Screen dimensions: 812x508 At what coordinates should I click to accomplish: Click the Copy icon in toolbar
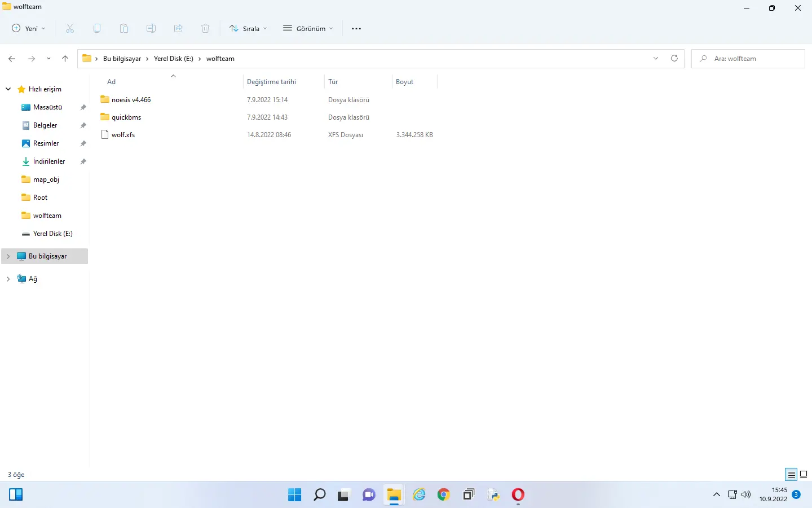pos(97,28)
